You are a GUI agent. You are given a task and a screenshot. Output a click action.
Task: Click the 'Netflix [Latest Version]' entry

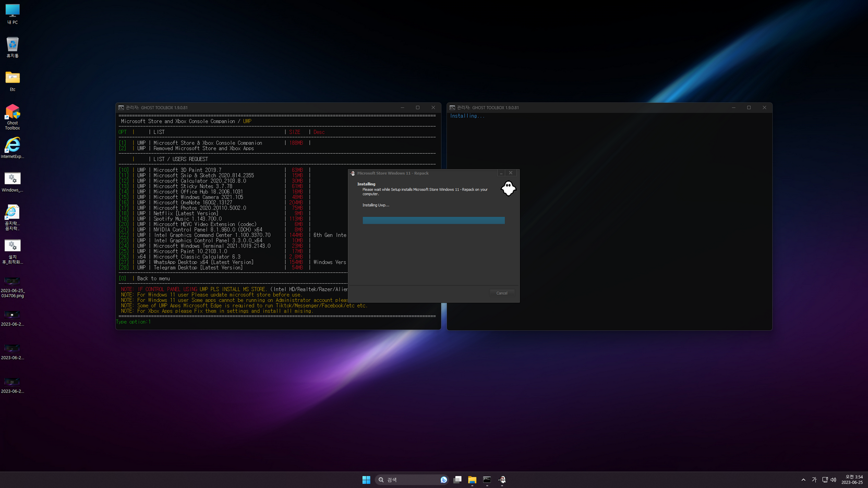(186, 213)
